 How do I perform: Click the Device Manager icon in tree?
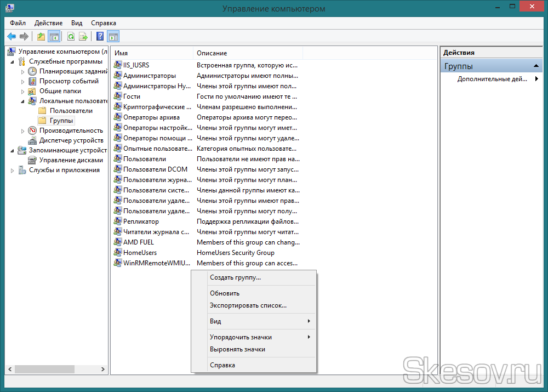[33, 140]
